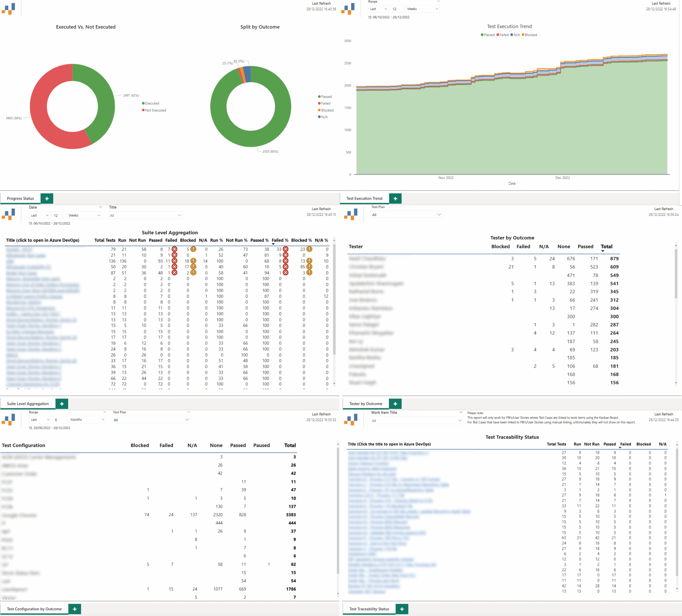Viewport: 682px width, 616px height.
Task: Open the Weeks dropdown in the Date filter
Action: pyautogui.click(x=84, y=215)
